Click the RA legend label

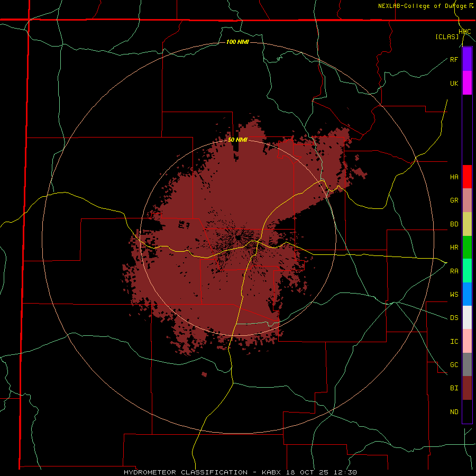(x=454, y=271)
